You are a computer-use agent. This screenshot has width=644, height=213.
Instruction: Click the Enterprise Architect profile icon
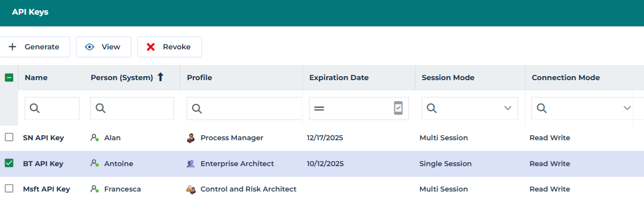click(191, 164)
